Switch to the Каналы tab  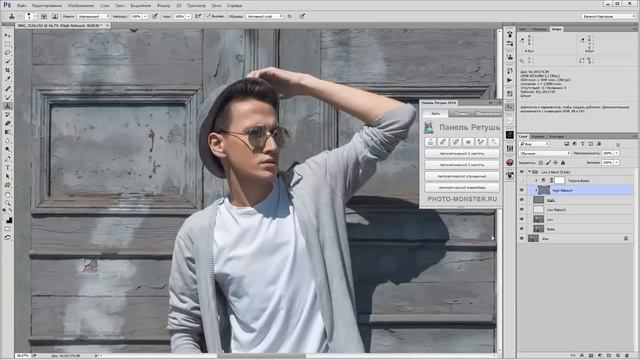click(538, 136)
